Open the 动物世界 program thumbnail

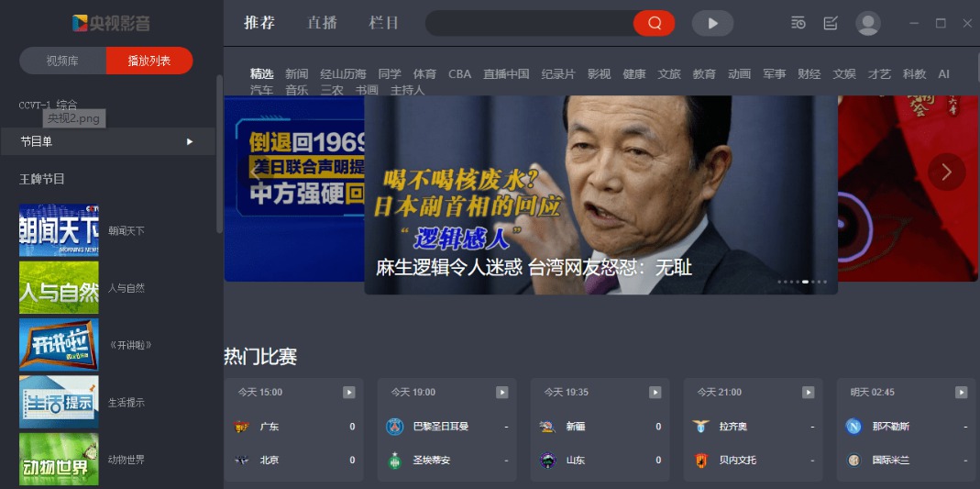[x=59, y=460]
